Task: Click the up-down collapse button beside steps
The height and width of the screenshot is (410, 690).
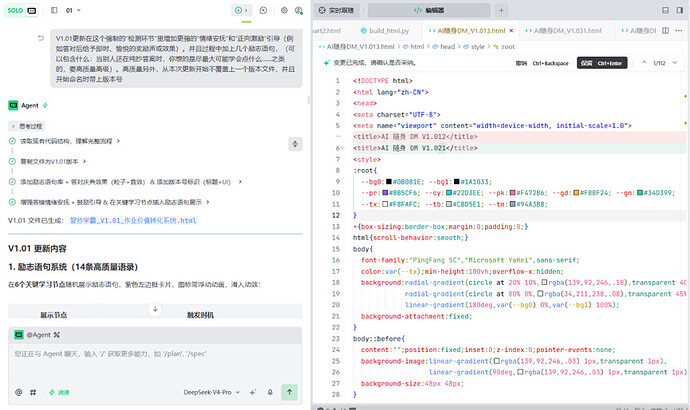Action: point(295,144)
